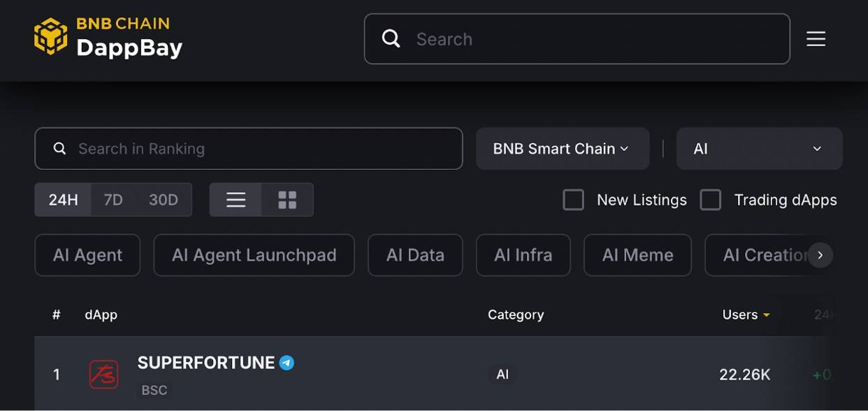This screenshot has width=868, height=411.
Task: Click the BNB Chain DappBay logo
Action: tap(108, 37)
